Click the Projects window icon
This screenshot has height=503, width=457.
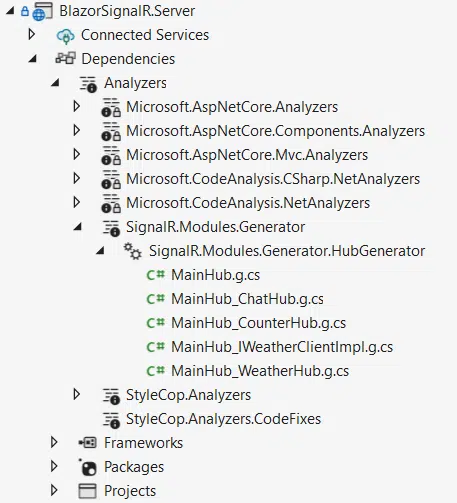(x=87, y=491)
